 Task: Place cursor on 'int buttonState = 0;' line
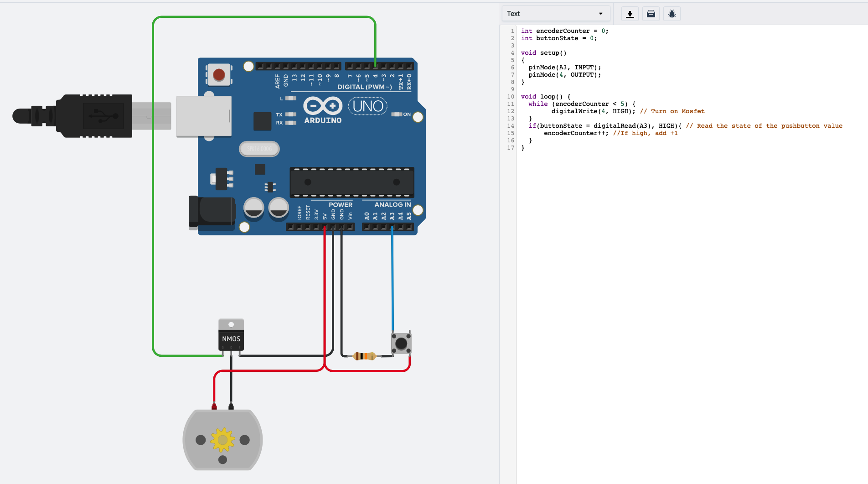click(x=559, y=38)
